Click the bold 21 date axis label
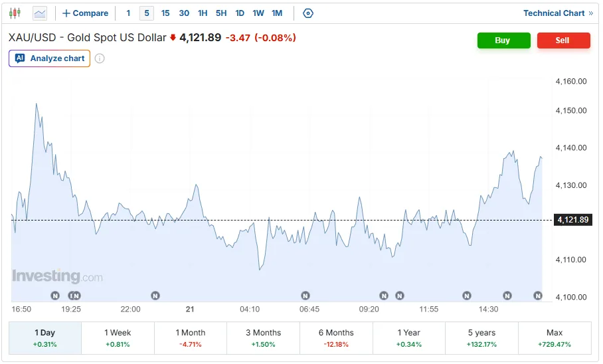 (x=190, y=309)
